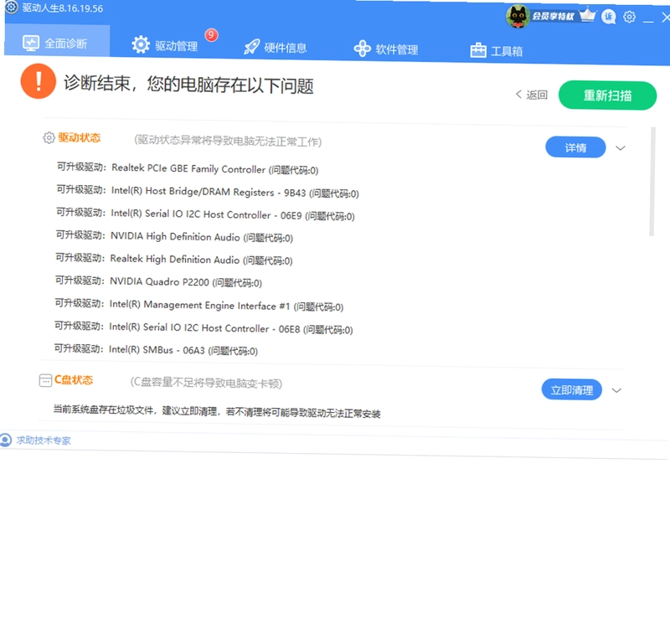Click the 驱动人生8.16.19.56 title text
The image size is (670, 644).
(62, 8)
